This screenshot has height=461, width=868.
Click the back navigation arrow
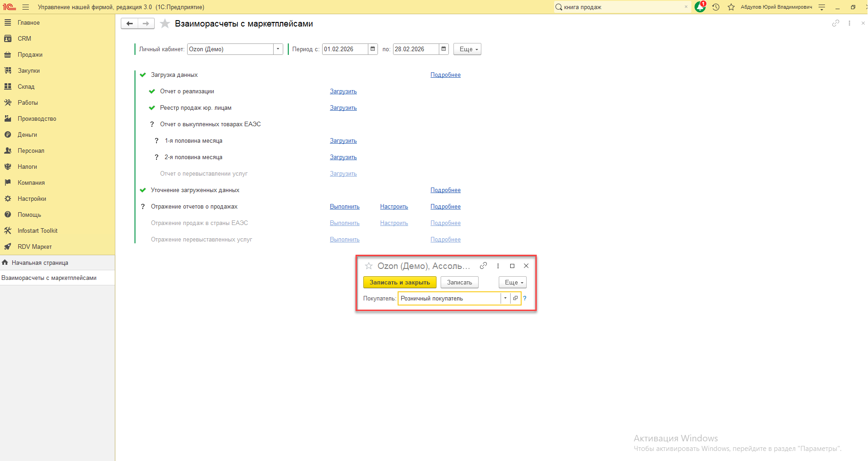pyautogui.click(x=129, y=24)
